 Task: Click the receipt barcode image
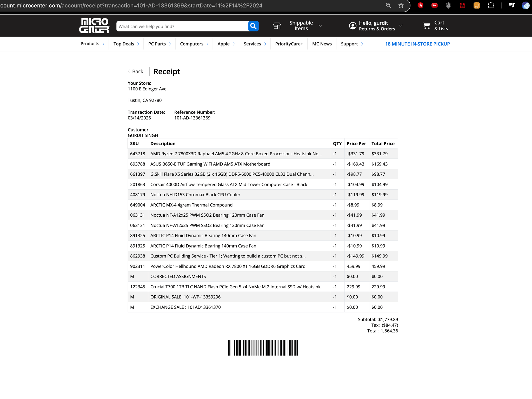[263, 348]
